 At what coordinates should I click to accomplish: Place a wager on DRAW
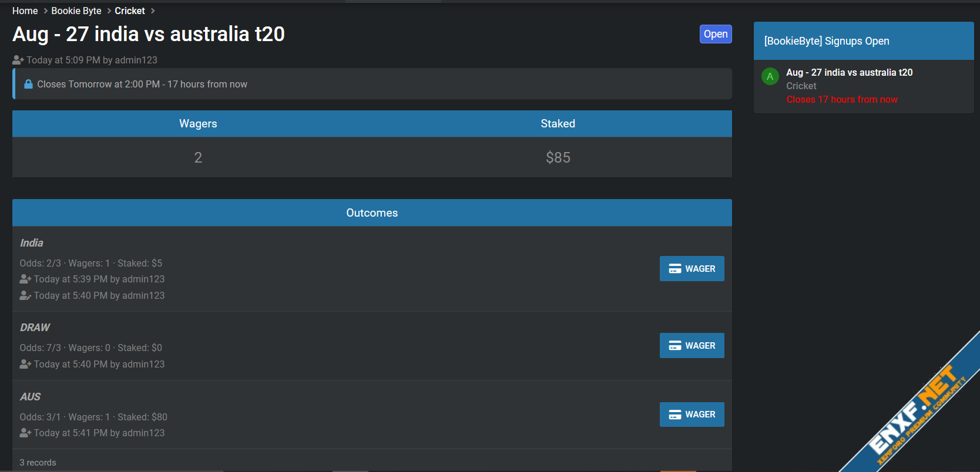click(692, 346)
